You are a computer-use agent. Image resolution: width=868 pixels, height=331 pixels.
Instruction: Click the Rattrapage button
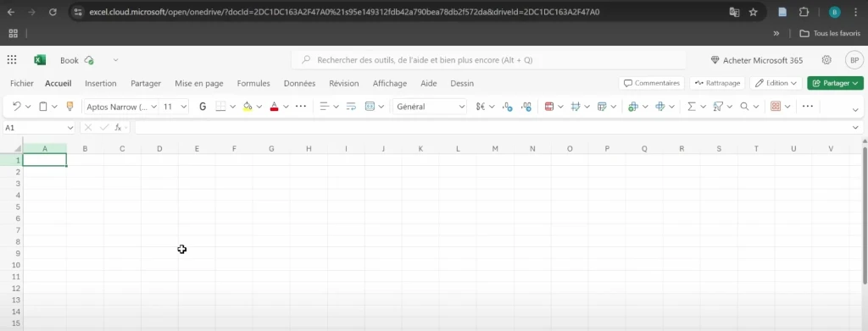(717, 83)
